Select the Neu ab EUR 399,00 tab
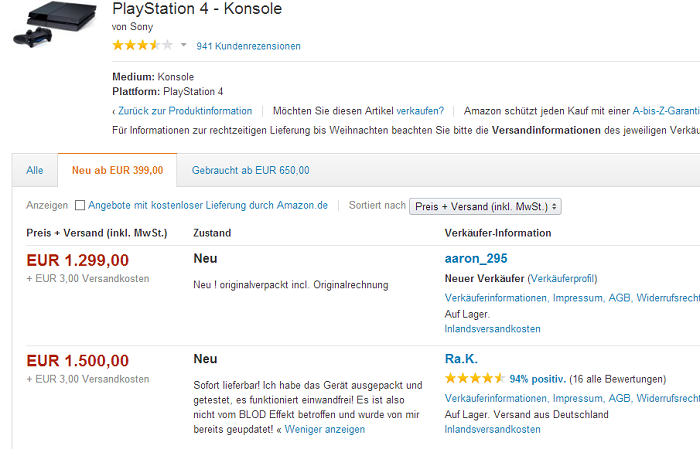The image size is (700, 449). point(117,170)
